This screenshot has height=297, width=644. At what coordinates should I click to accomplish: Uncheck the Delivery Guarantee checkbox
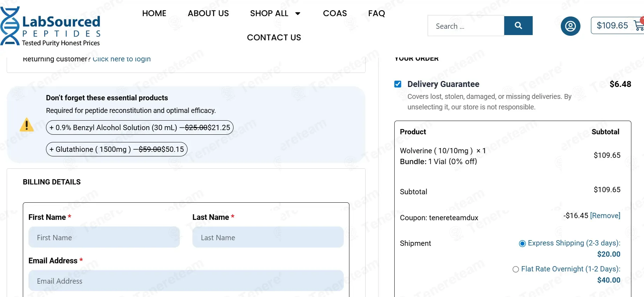click(x=398, y=84)
